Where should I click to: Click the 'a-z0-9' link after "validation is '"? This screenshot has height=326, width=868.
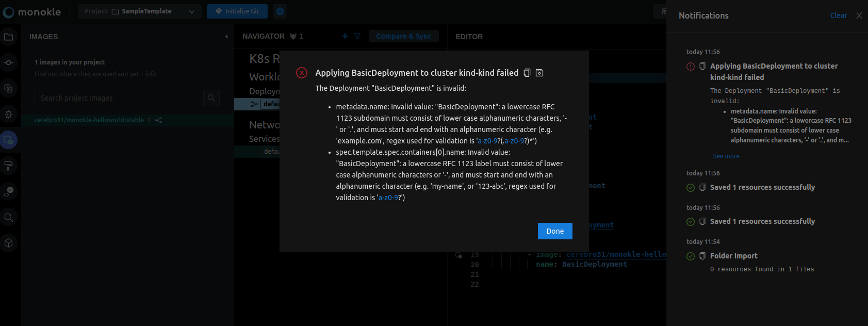pos(388,198)
